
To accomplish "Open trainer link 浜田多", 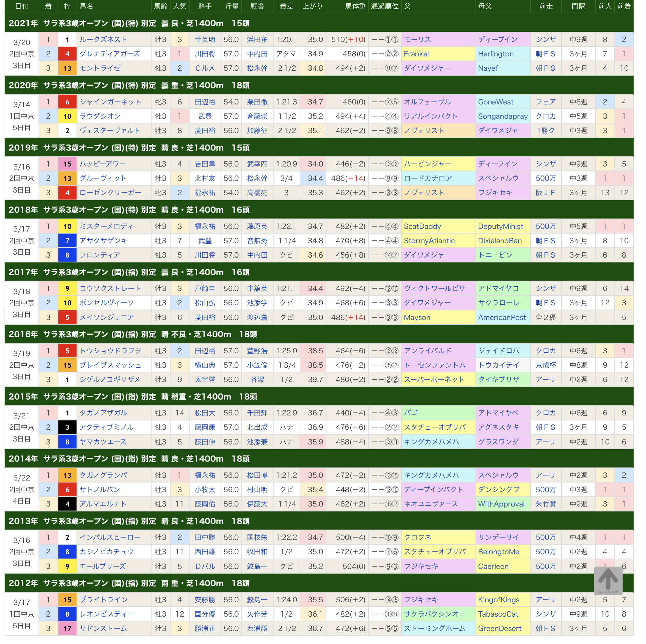I will pyautogui.click(x=257, y=39).
